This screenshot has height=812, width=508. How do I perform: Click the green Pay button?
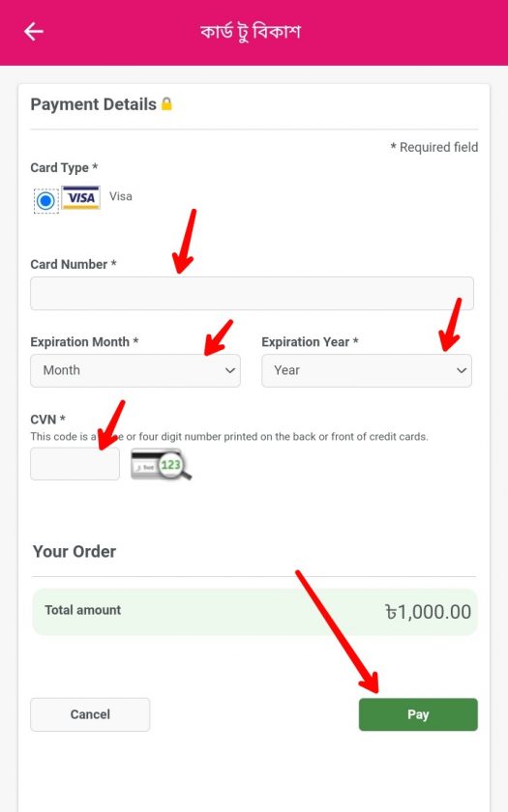coord(418,714)
